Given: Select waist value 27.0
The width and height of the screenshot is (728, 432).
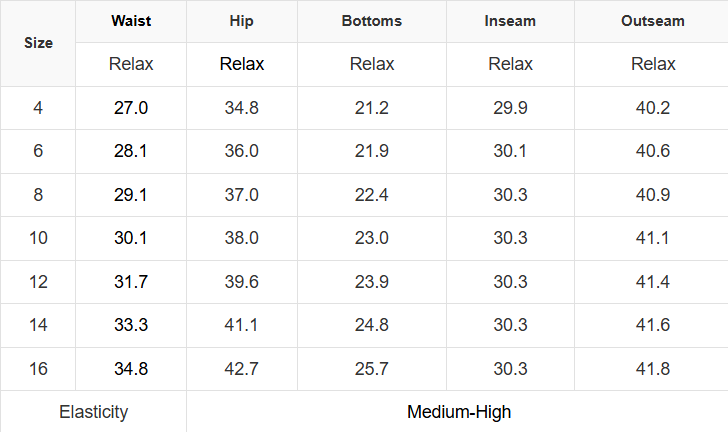Looking at the screenshot, I should coord(131,108).
